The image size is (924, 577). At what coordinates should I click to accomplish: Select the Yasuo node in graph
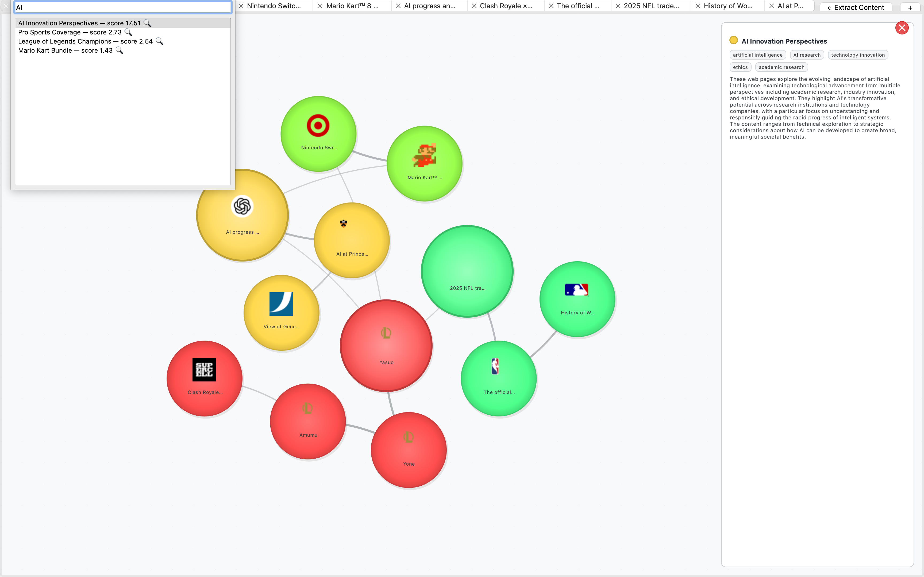point(386,345)
